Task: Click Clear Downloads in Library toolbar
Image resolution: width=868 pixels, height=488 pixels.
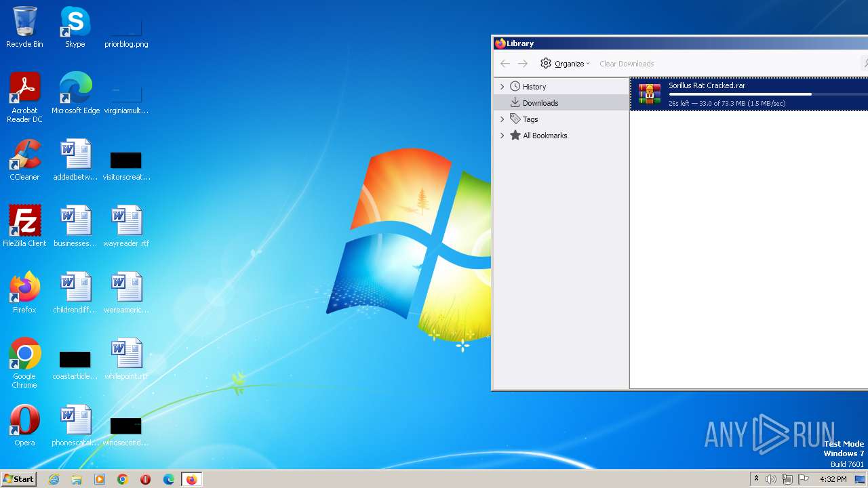Action: tap(627, 64)
